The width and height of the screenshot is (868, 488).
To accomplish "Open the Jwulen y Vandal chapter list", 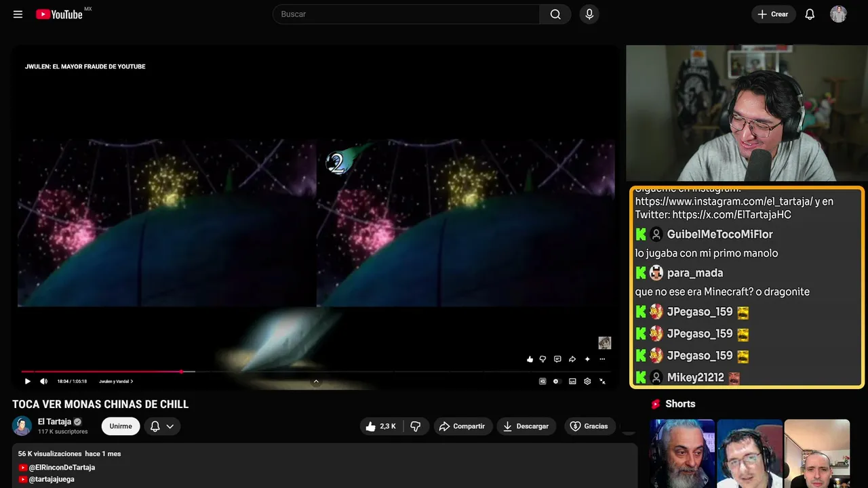I will 116,382.
